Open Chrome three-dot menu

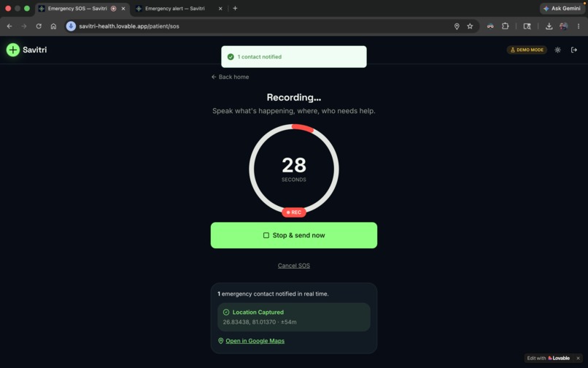click(x=579, y=26)
